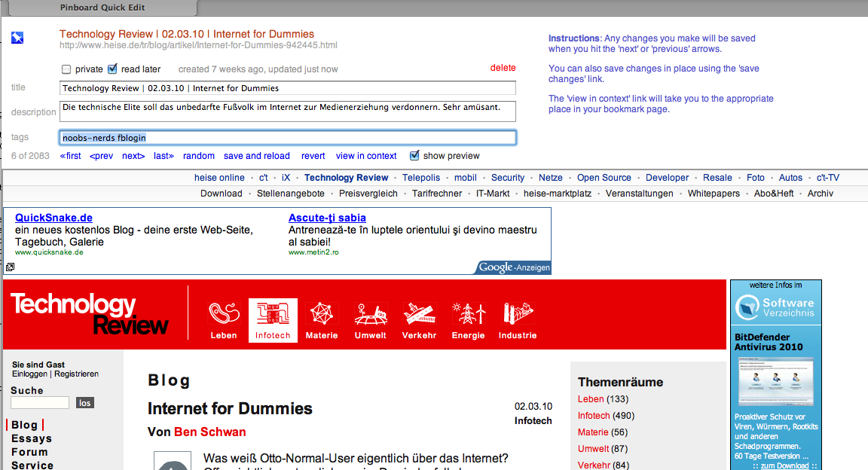Viewport: 868px width, 470px height.
Task: Open Infotech (490) in Themenräume
Action: coord(606,416)
